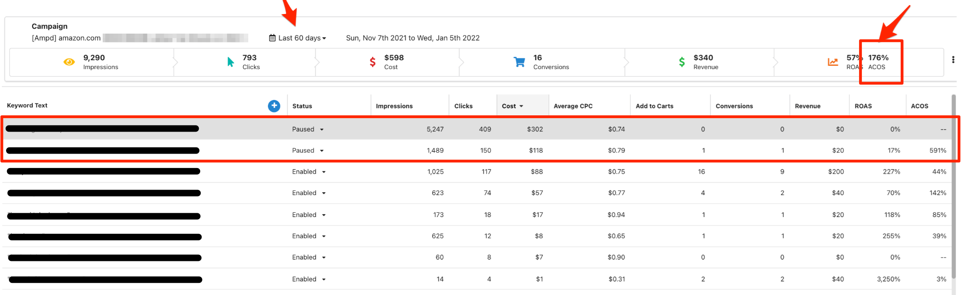
Task: Open Enabled status dropdown in the $57 row
Action: pyautogui.click(x=309, y=193)
